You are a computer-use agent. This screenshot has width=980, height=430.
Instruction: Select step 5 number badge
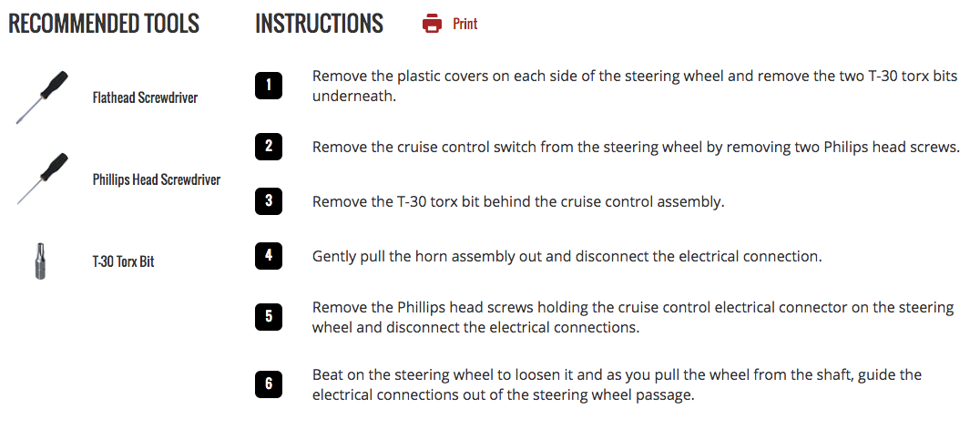tap(269, 317)
